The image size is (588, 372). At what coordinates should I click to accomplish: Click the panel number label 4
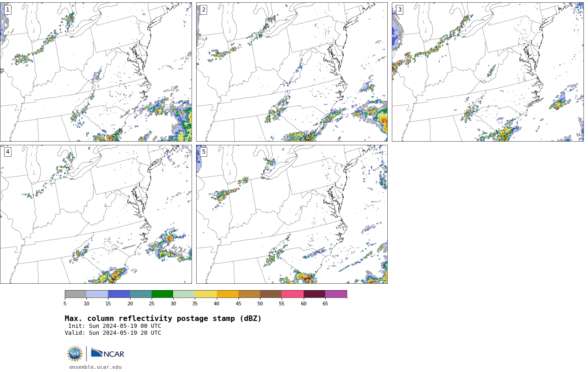8,152
